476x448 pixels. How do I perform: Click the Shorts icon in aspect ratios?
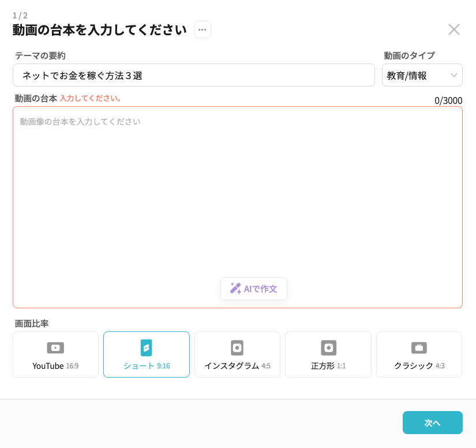pos(147,348)
